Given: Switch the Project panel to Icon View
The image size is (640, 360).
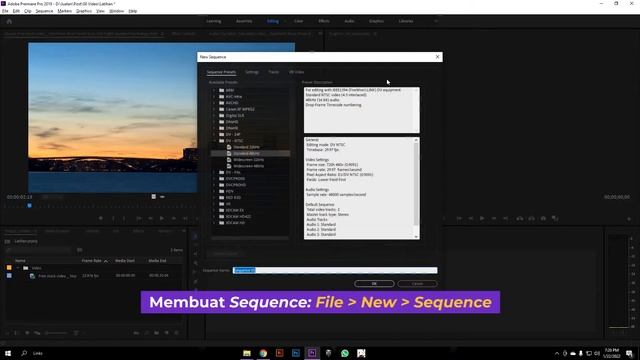Looking at the screenshot, I should pos(27,333).
